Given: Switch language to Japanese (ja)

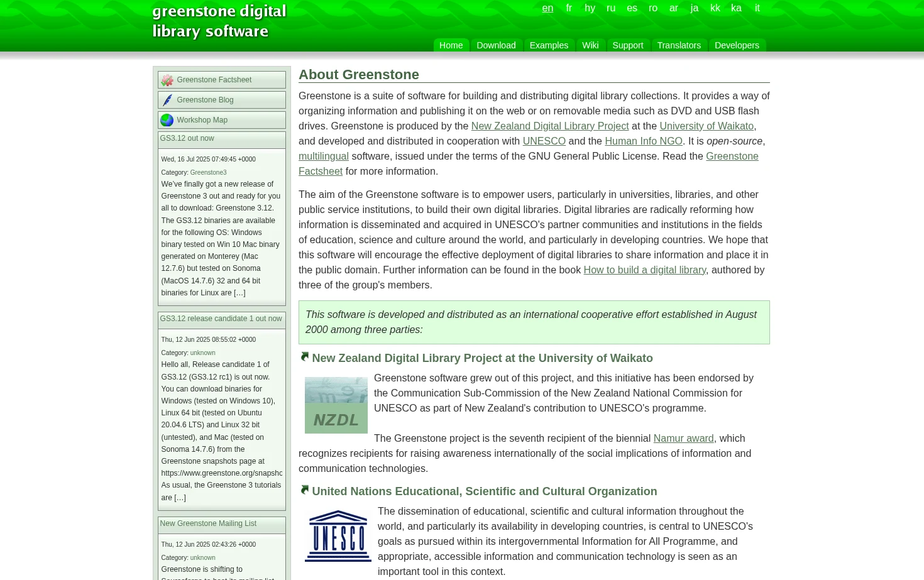Looking at the screenshot, I should click(x=695, y=8).
